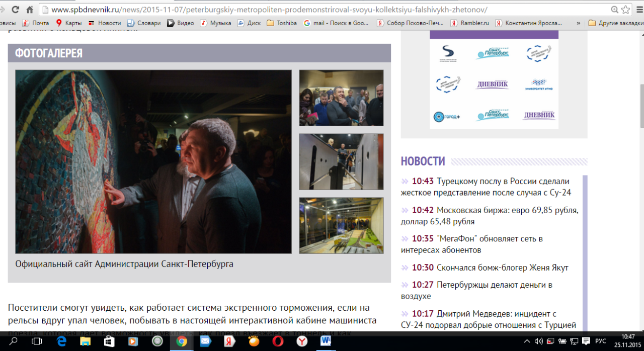Open the 10:17 Дмитрий Медведев news item

(x=489, y=319)
